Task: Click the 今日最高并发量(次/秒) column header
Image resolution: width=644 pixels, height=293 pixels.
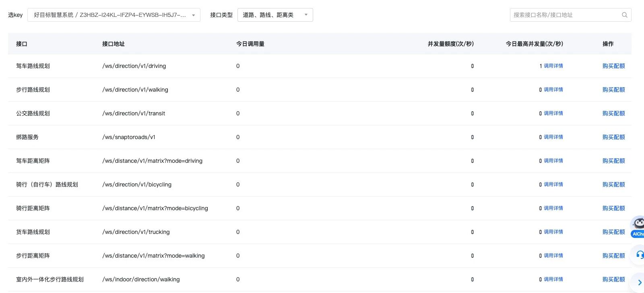Action: click(535, 44)
